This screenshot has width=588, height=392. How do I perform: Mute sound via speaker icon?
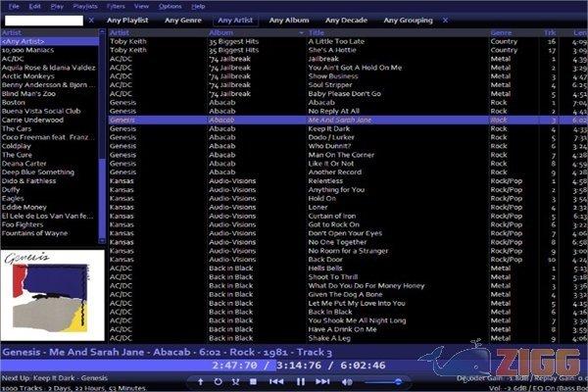click(349, 381)
